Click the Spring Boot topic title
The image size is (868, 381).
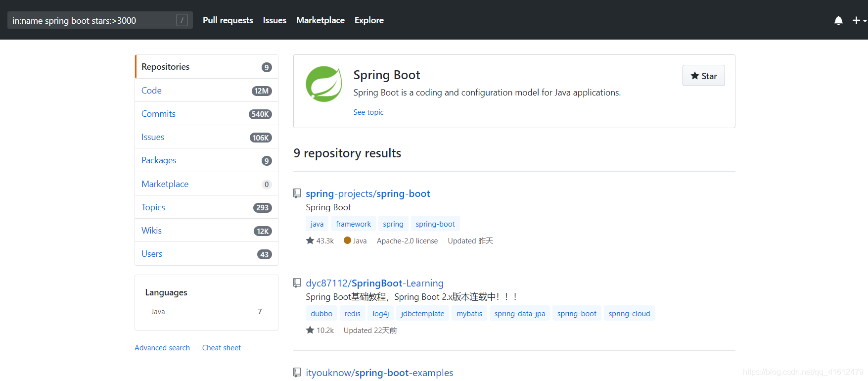387,75
